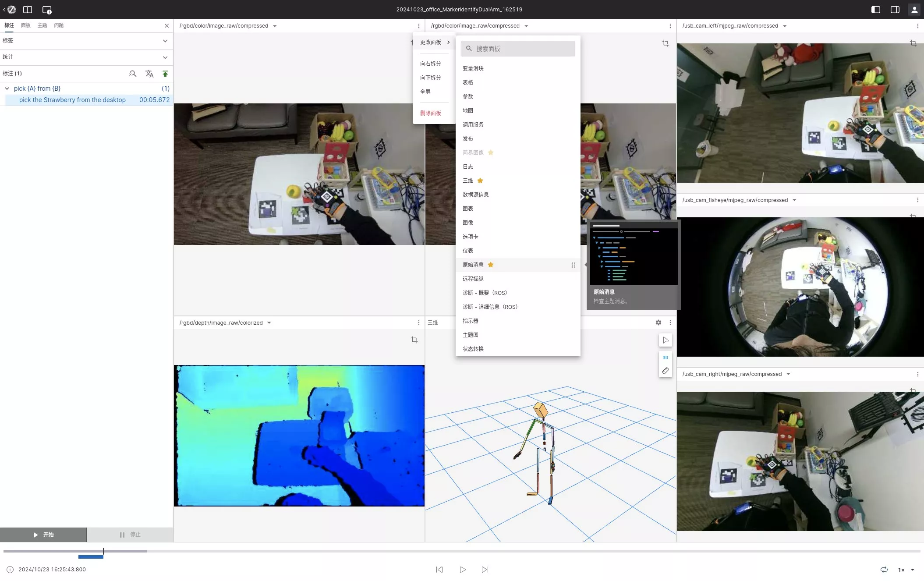Click 删除面板 to delete the panel
The height and width of the screenshot is (581, 924).
[x=430, y=113]
